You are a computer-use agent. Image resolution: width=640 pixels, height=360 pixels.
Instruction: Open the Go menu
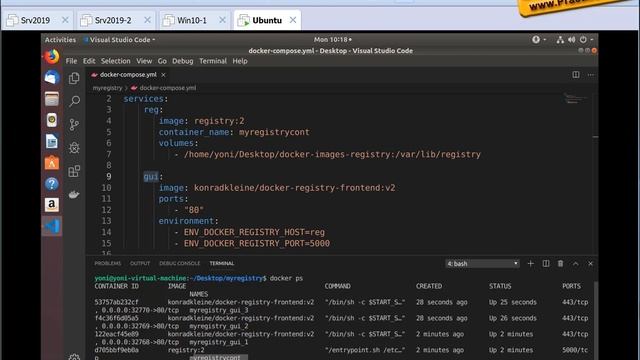[x=162, y=61]
